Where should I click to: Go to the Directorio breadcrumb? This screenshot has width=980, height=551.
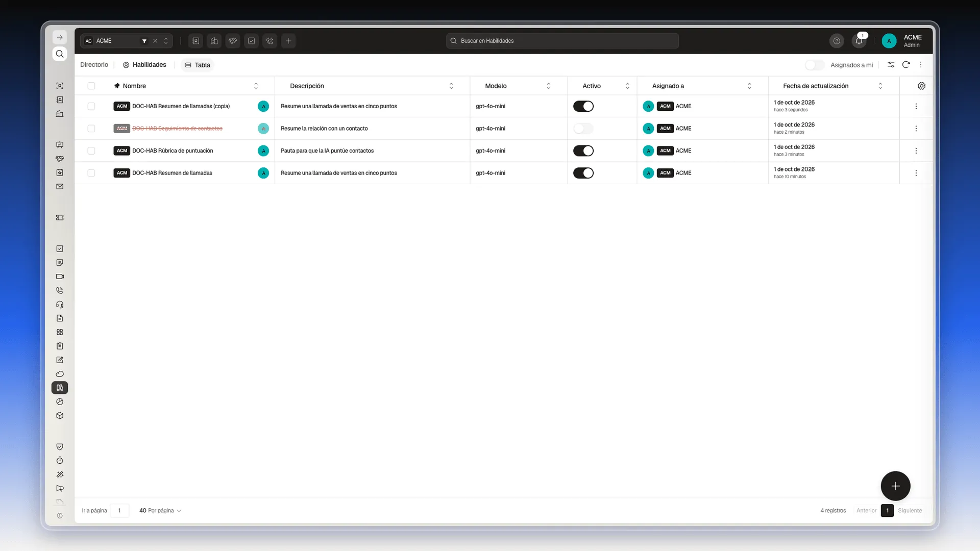tap(94, 65)
